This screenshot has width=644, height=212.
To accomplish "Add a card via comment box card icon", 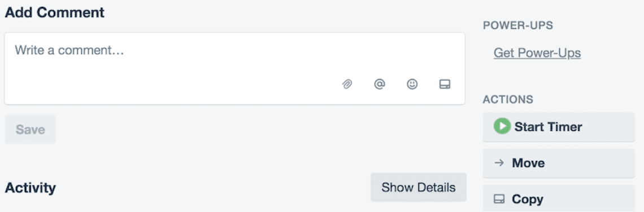I will [445, 84].
